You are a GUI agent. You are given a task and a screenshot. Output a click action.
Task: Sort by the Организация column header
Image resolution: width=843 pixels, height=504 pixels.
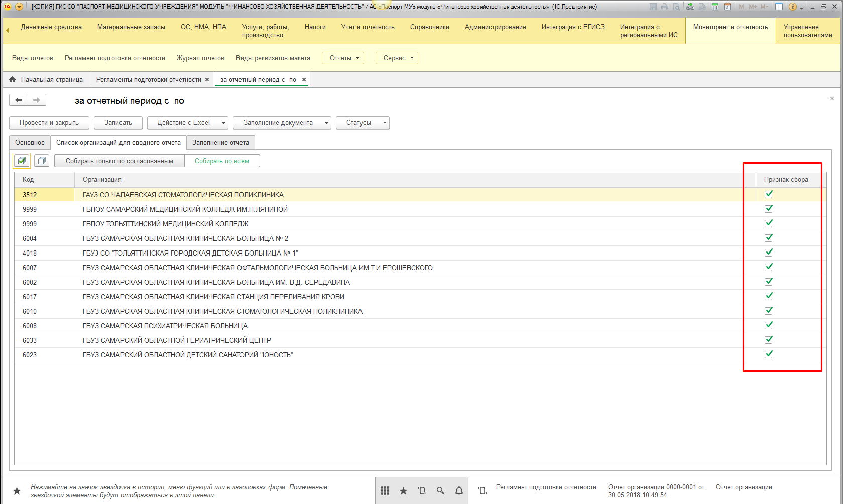click(x=102, y=180)
